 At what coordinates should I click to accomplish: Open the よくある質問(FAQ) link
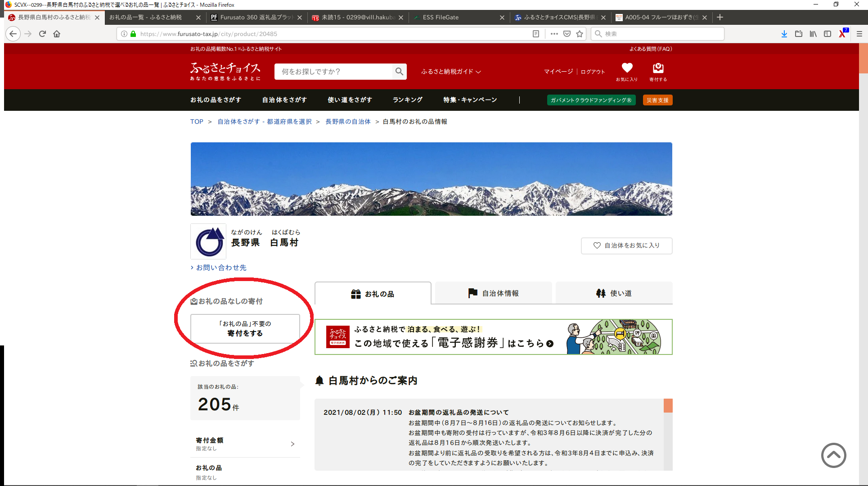pos(651,49)
